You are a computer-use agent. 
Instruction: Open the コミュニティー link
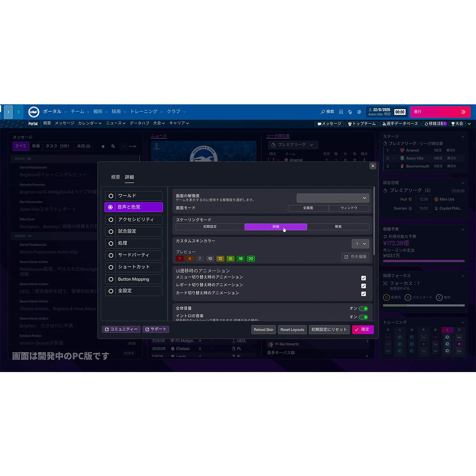pos(121,329)
